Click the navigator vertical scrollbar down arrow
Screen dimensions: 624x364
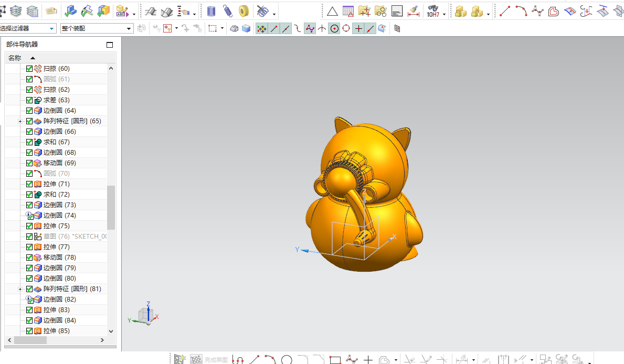[111, 331]
